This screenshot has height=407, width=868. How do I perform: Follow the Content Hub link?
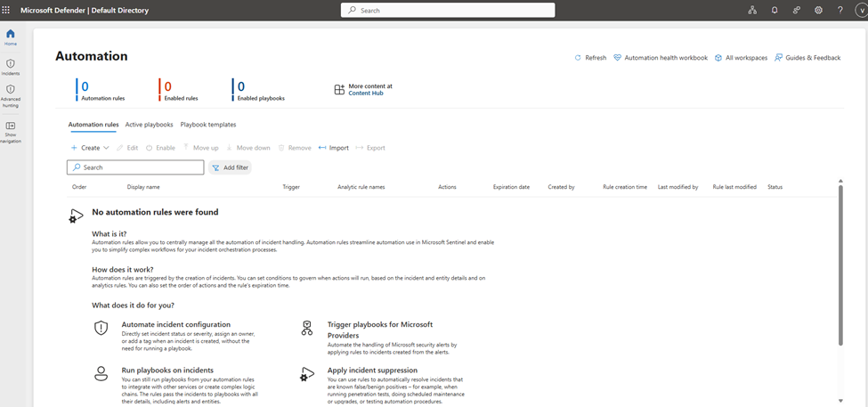(365, 93)
